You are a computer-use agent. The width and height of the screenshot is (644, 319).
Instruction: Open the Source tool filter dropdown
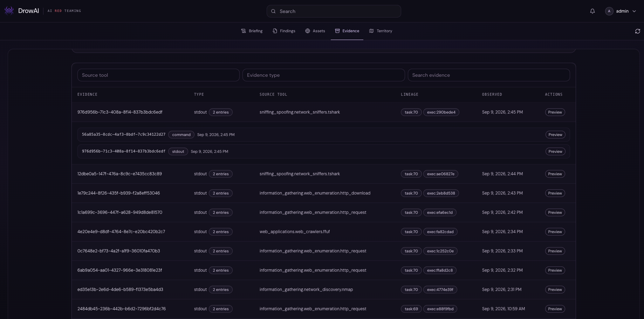click(x=158, y=75)
